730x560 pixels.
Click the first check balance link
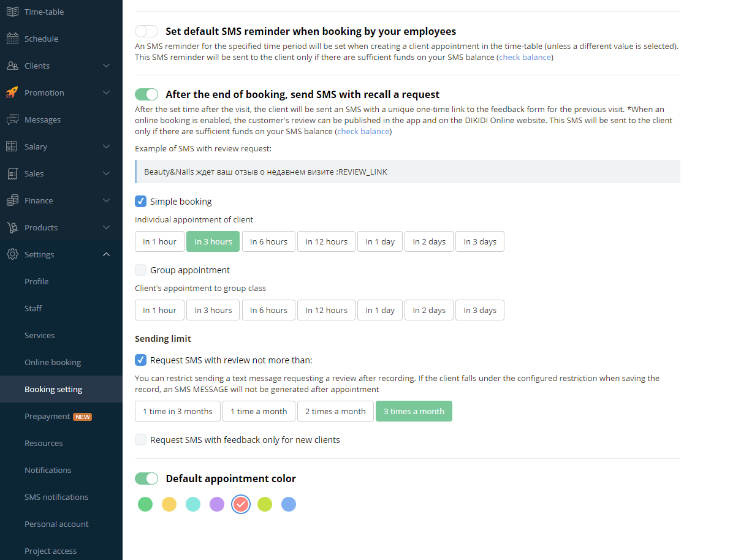[525, 57]
